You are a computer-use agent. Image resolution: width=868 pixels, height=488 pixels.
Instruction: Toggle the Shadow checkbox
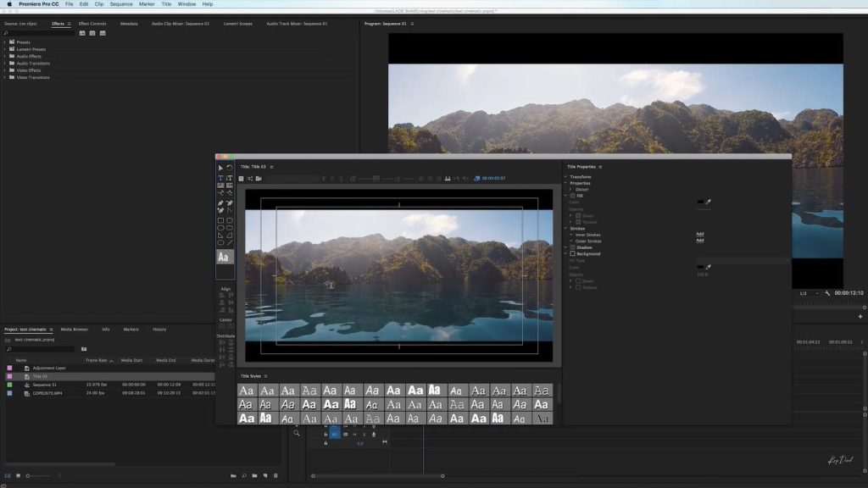click(x=573, y=247)
